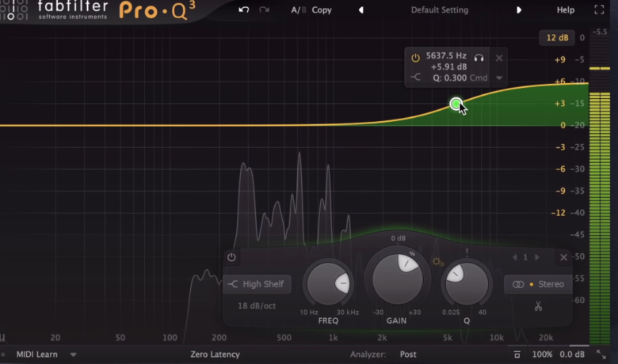This screenshot has width=618, height=364.
Task: Click the 0.0 dB output gain value
Action: click(572, 355)
